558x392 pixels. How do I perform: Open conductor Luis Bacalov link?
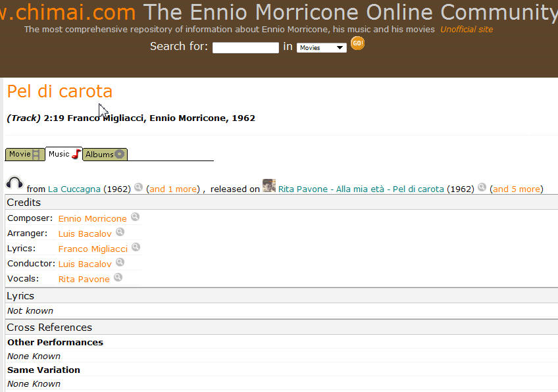(x=85, y=264)
